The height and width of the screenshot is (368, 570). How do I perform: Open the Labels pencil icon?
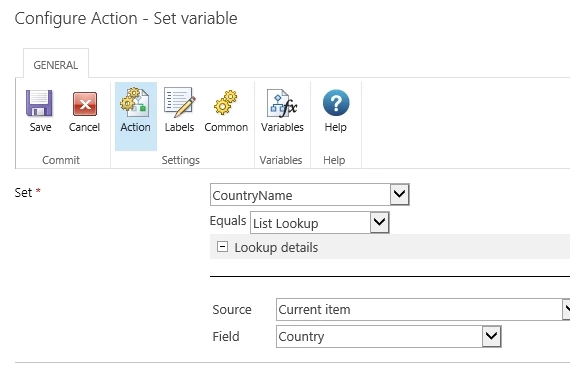pyautogui.click(x=180, y=102)
